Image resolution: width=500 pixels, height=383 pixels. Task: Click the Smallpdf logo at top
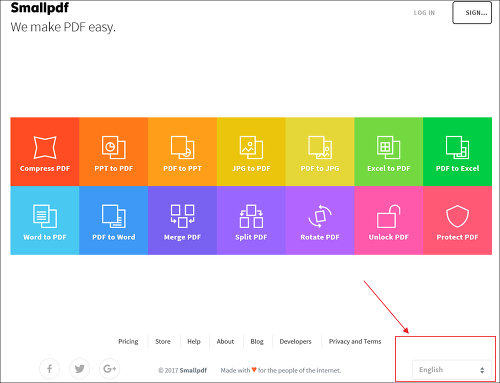click(40, 8)
